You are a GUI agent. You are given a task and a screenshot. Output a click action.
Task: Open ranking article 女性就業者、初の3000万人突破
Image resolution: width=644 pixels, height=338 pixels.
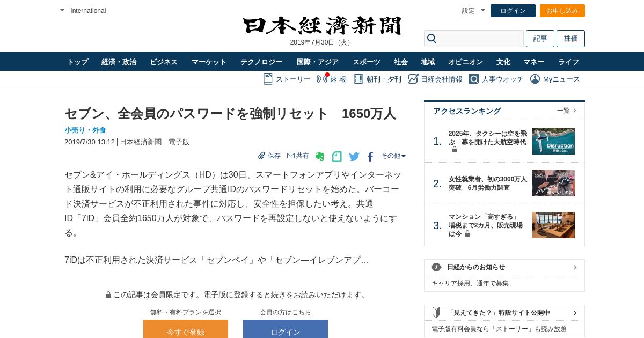coord(488,183)
